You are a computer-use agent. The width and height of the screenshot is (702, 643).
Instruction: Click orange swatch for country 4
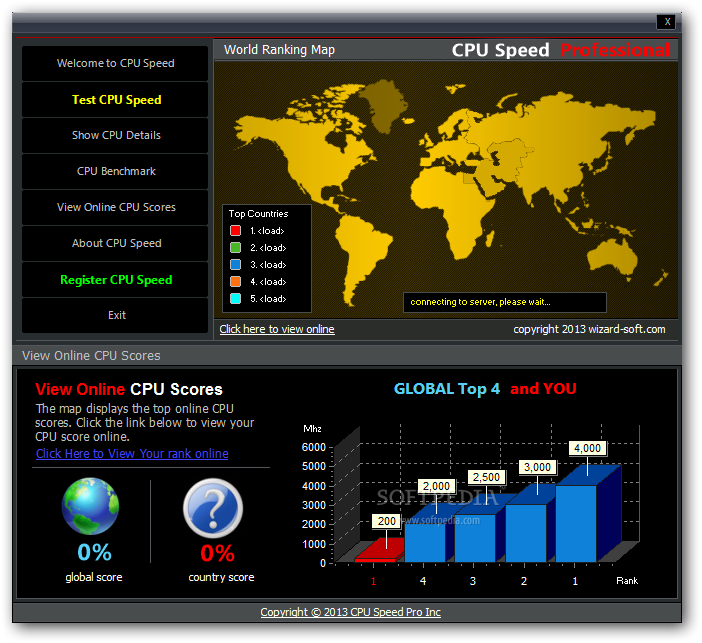click(x=235, y=282)
